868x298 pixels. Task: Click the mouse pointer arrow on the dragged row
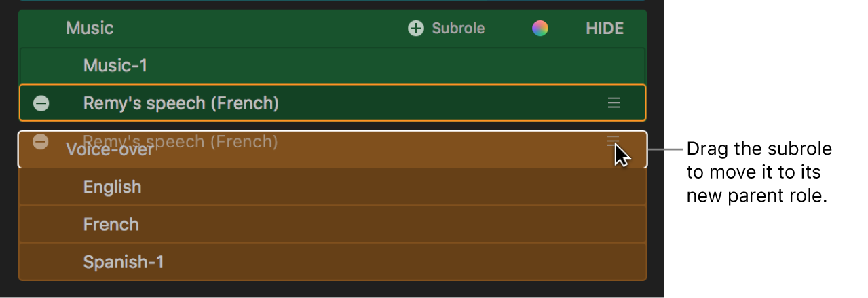click(622, 155)
